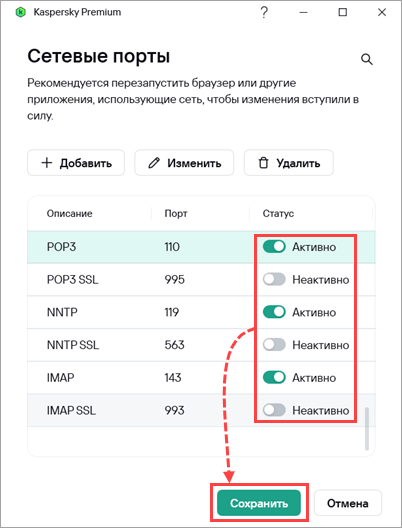Click port value 995
This screenshot has height=528, width=402.
pos(174,279)
